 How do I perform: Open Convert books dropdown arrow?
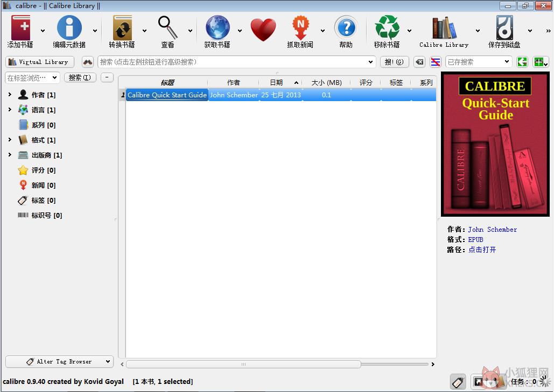click(144, 31)
